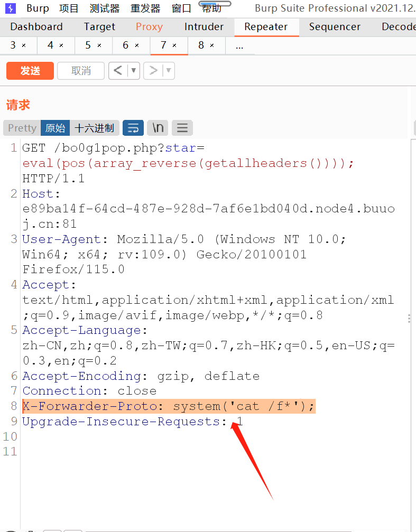Switch to the Decoder tab
The height and width of the screenshot is (532, 416).
(x=398, y=27)
